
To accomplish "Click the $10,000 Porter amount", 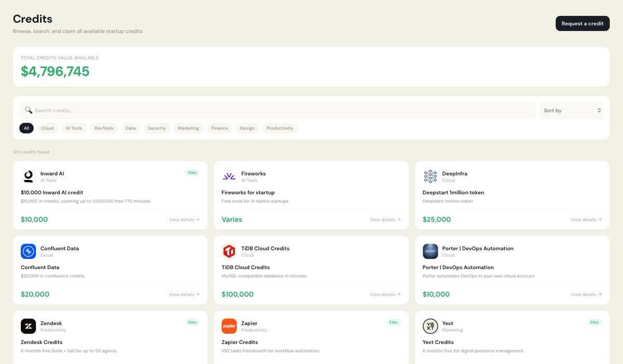I will point(436,294).
